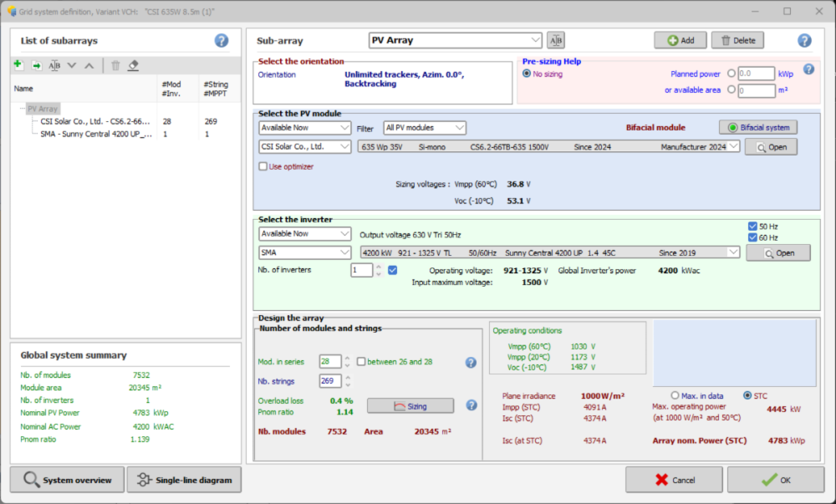
Task: Click the duplicate subarray icon with green arrow
Action: tap(37, 65)
